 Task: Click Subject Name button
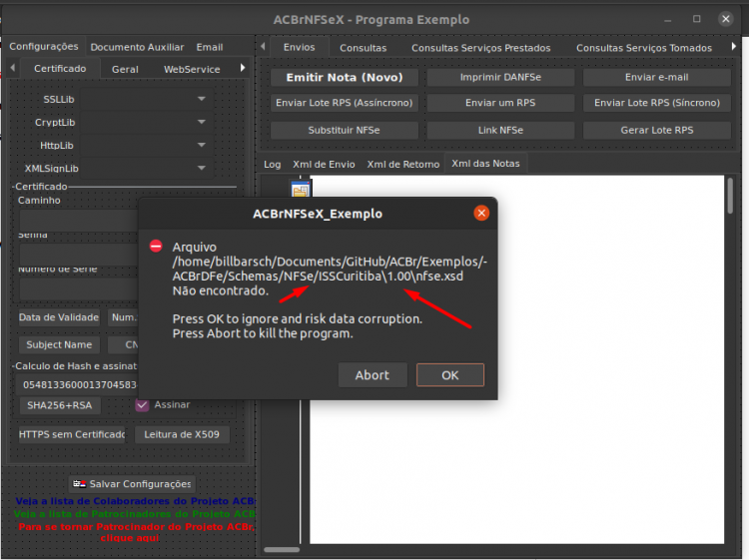[59, 344]
